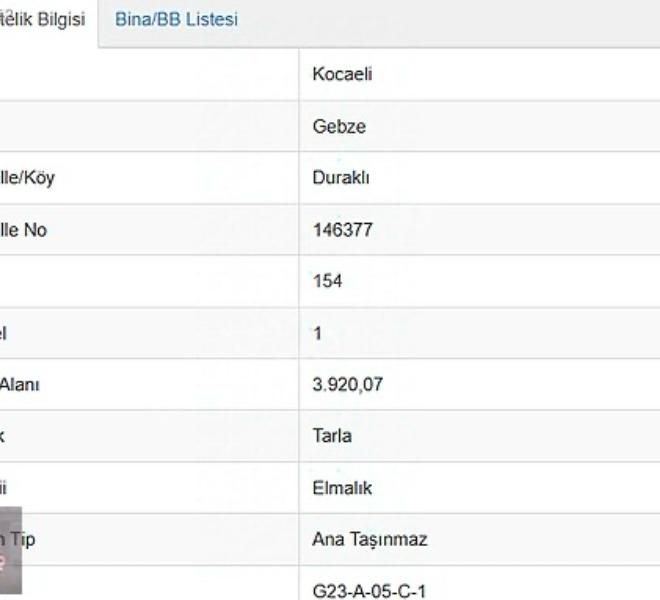
Task: Click the Ana Taşınmaz value
Action: point(370,539)
